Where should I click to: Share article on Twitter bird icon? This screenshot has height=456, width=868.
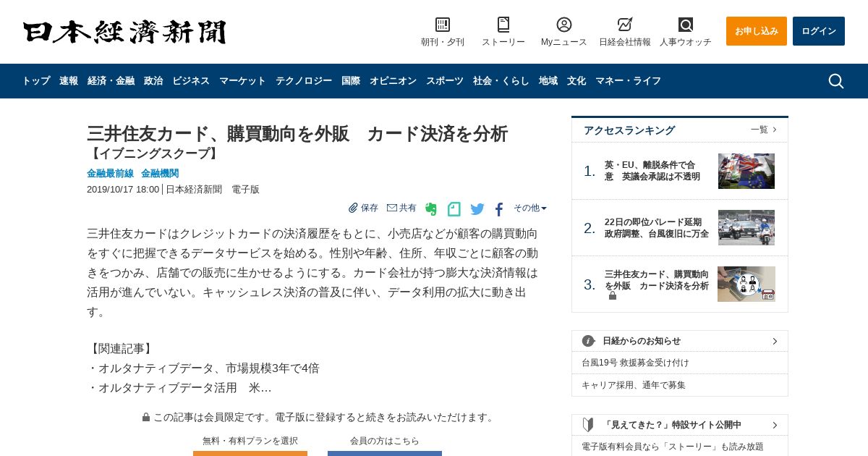[x=477, y=209]
